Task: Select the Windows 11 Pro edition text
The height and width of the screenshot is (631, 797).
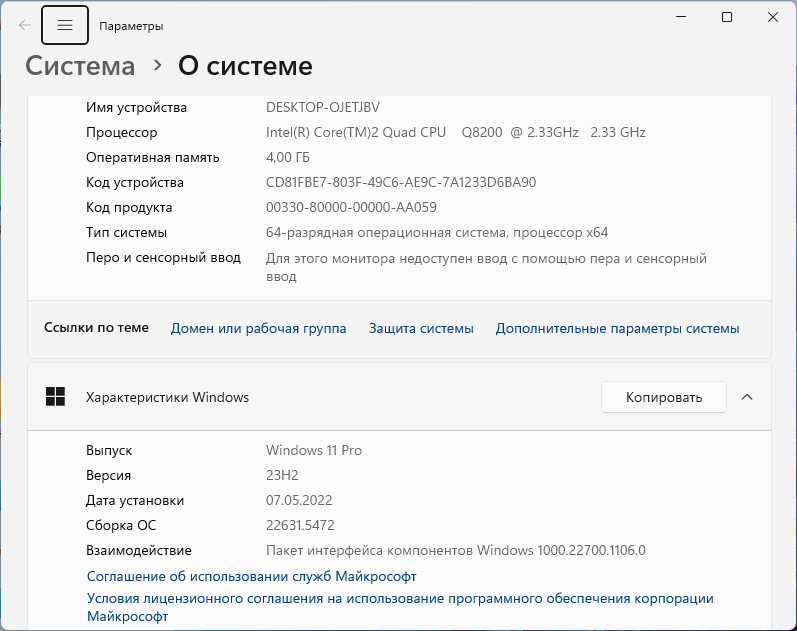Action: pyautogui.click(x=314, y=450)
